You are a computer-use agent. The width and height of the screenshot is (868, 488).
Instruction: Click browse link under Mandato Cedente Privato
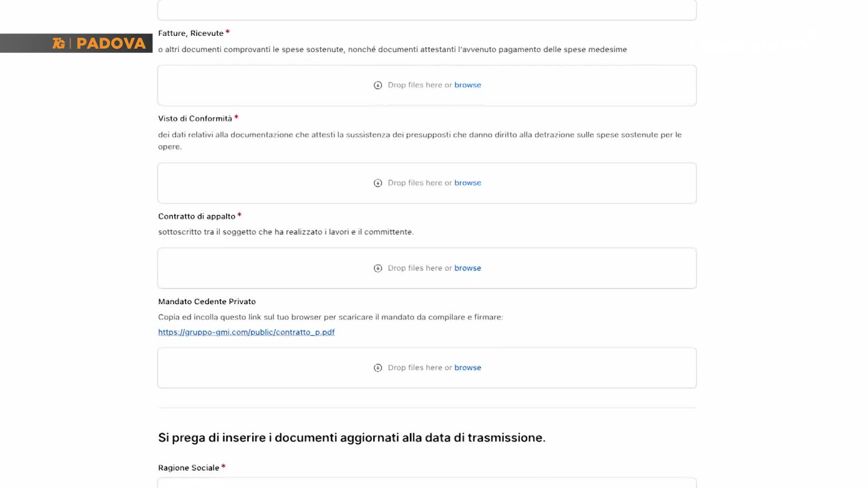[467, 368]
